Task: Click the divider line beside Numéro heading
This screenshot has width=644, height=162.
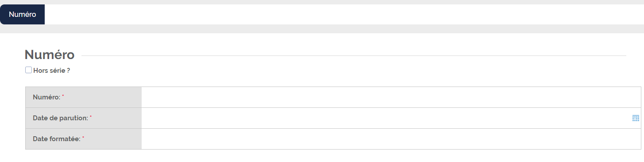Action: pyautogui.click(x=354, y=55)
